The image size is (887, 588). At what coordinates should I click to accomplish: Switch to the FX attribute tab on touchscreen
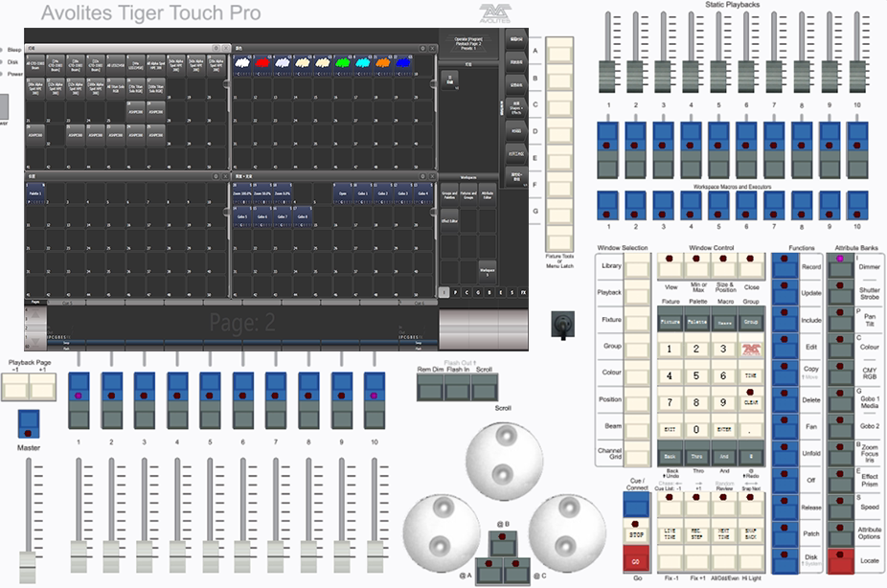point(523,292)
